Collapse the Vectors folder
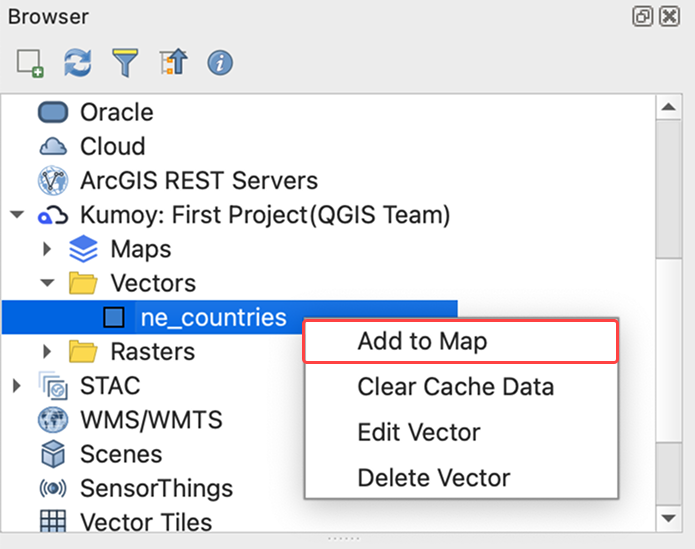 (x=47, y=283)
